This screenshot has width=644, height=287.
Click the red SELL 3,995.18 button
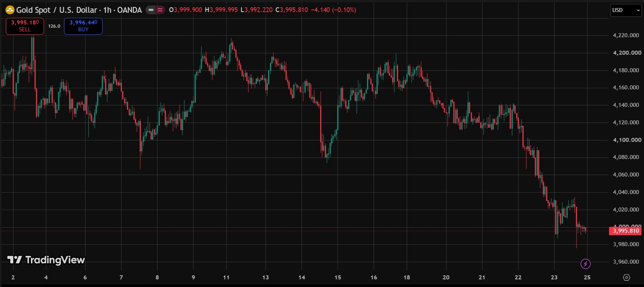(25, 26)
